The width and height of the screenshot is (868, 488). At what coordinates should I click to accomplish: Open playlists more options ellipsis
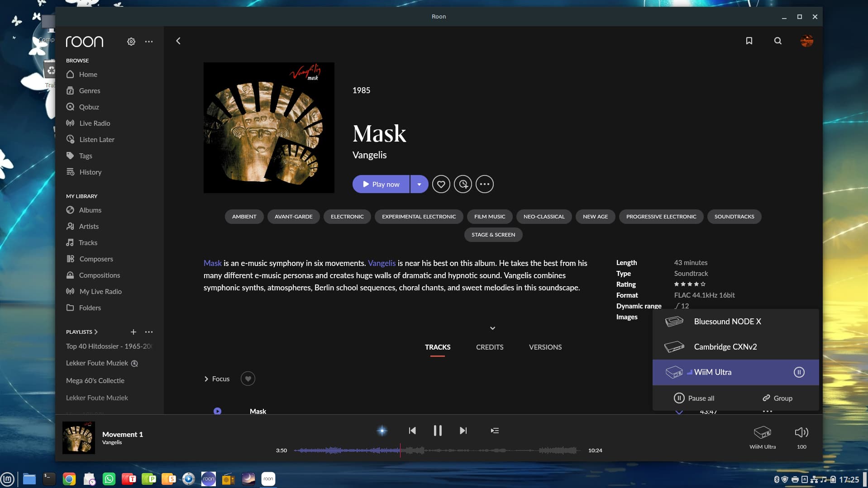pos(149,332)
